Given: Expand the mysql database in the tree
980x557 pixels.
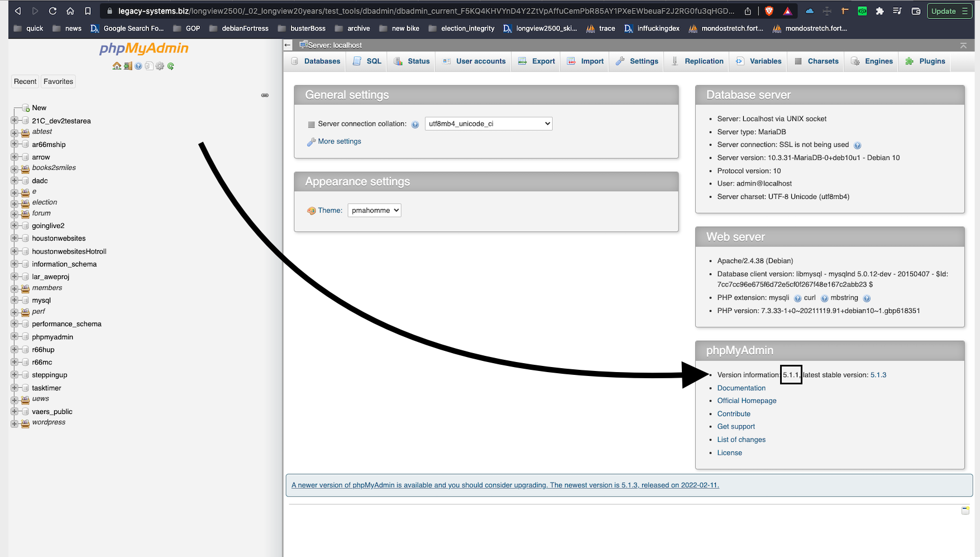Looking at the screenshot, I should click(x=15, y=300).
